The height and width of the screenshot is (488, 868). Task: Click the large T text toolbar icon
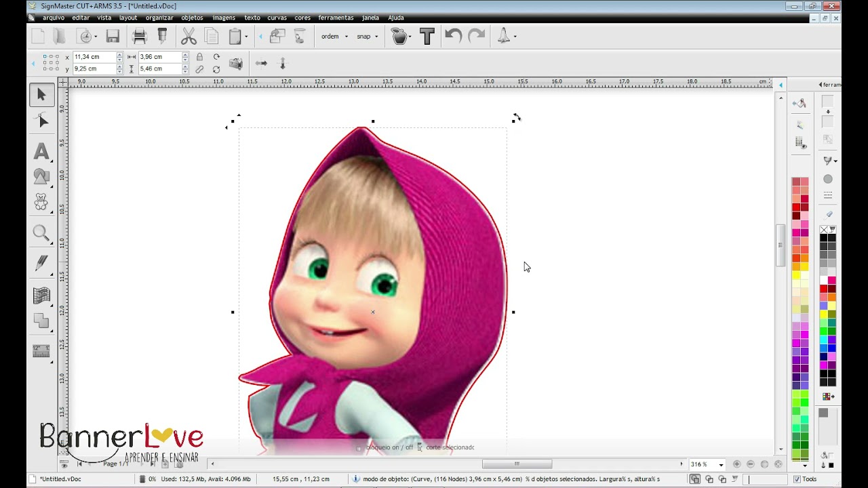pyautogui.click(x=427, y=37)
